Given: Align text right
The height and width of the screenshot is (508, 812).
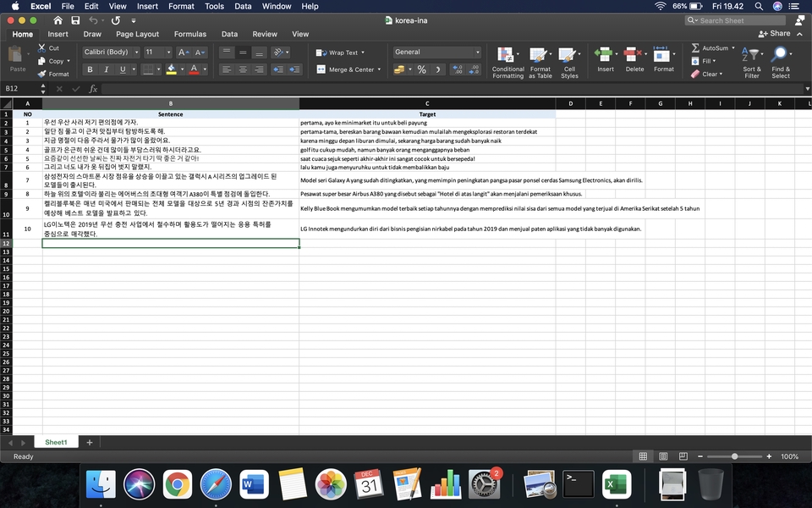Looking at the screenshot, I should (260, 69).
